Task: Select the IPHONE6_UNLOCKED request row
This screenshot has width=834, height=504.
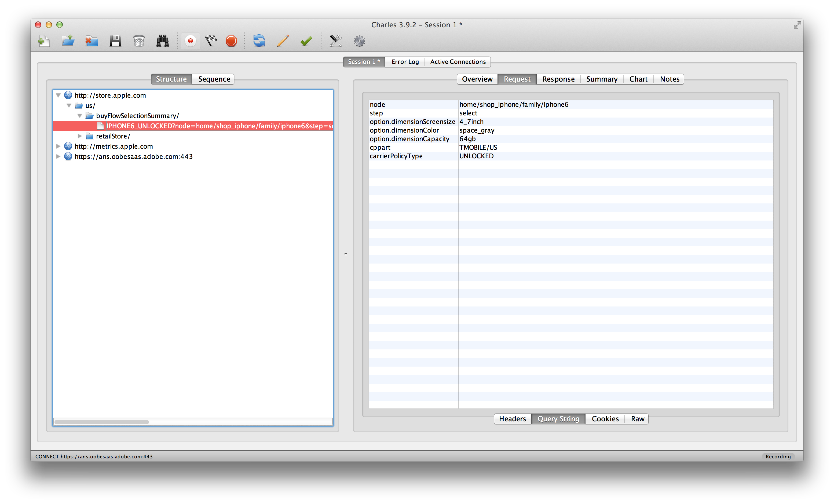Action: pyautogui.click(x=193, y=126)
